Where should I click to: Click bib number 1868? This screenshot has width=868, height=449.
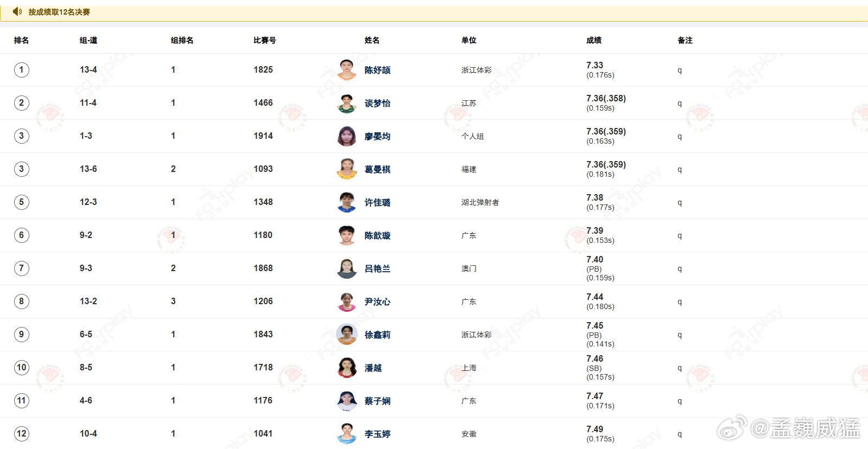click(263, 268)
